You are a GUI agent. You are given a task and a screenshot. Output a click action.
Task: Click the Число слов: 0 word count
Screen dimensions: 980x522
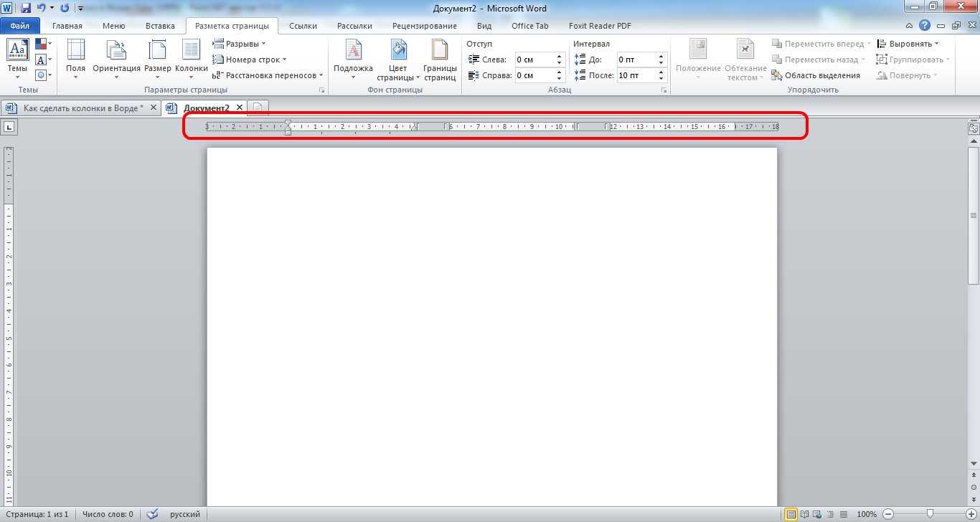108,514
